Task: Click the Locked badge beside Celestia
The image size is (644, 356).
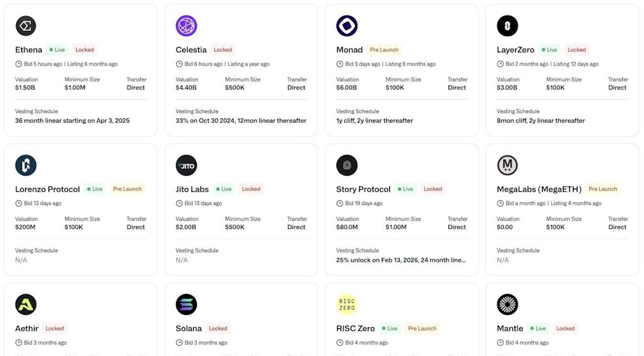Action: [223, 50]
